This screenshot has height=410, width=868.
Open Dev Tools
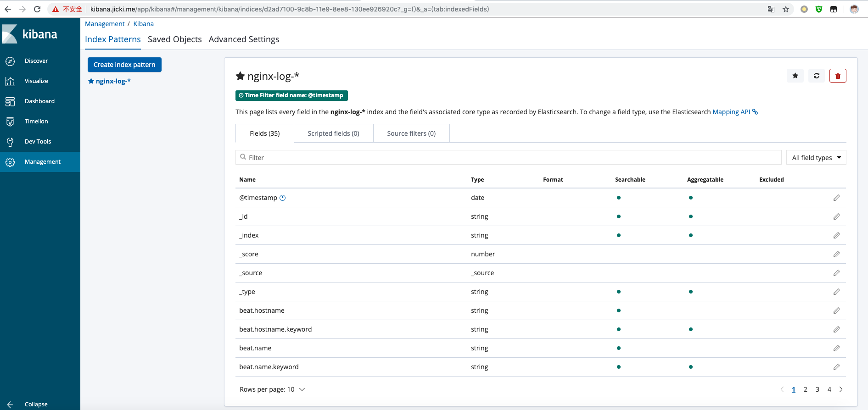tap(38, 142)
